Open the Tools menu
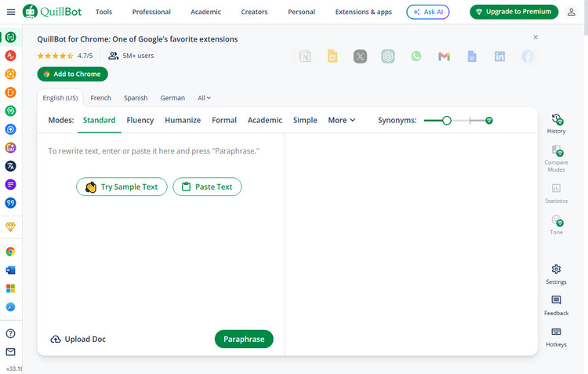 (103, 12)
